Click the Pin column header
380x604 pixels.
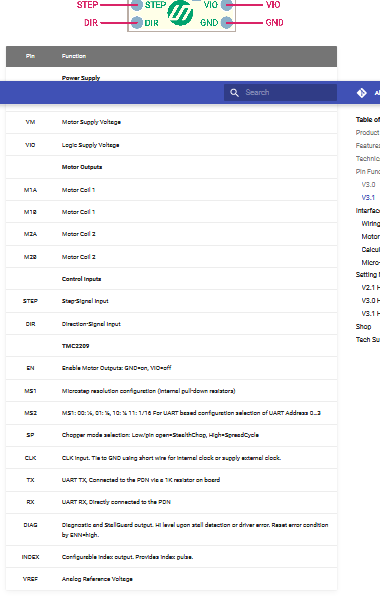pos(30,56)
